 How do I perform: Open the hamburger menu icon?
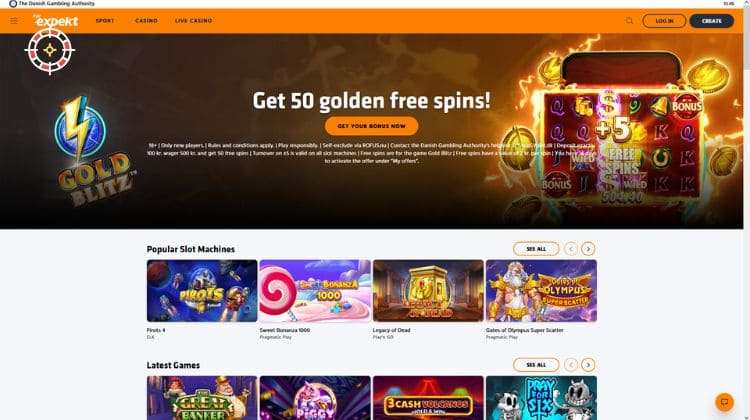coord(14,21)
